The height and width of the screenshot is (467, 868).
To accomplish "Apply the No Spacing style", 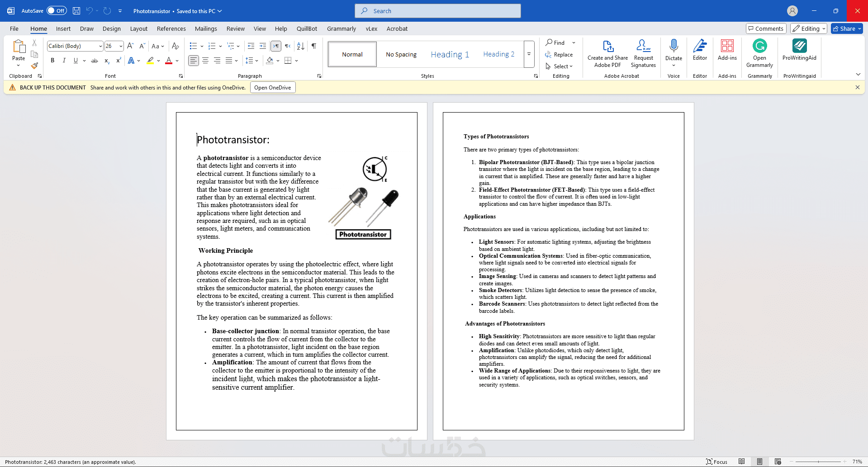I will [401, 54].
